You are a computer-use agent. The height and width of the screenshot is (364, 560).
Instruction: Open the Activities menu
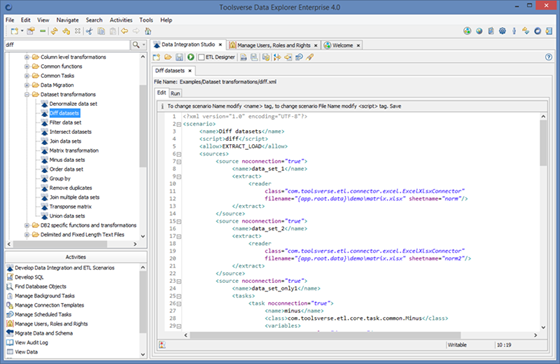coord(121,20)
